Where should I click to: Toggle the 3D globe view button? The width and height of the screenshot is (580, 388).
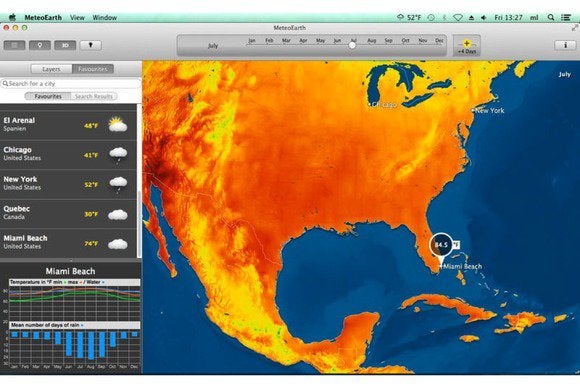65,45
